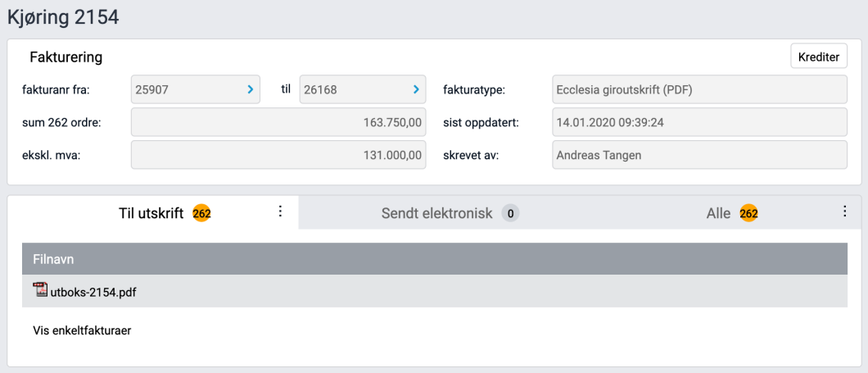Image resolution: width=868 pixels, height=373 pixels.
Task: Click the sum 262 ordre field
Action: pyautogui.click(x=278, y=122)
